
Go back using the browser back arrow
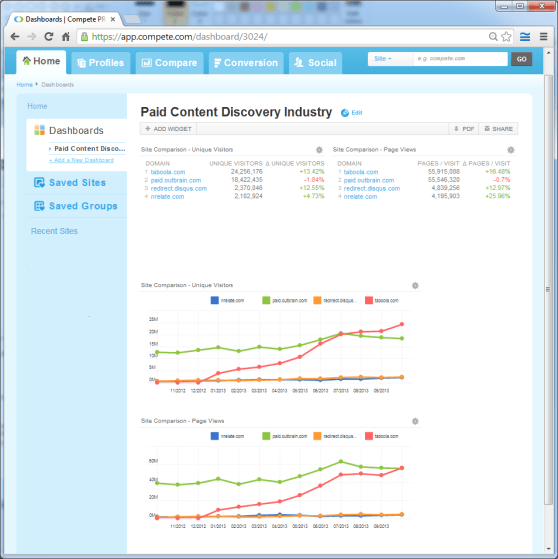point(15,36)
